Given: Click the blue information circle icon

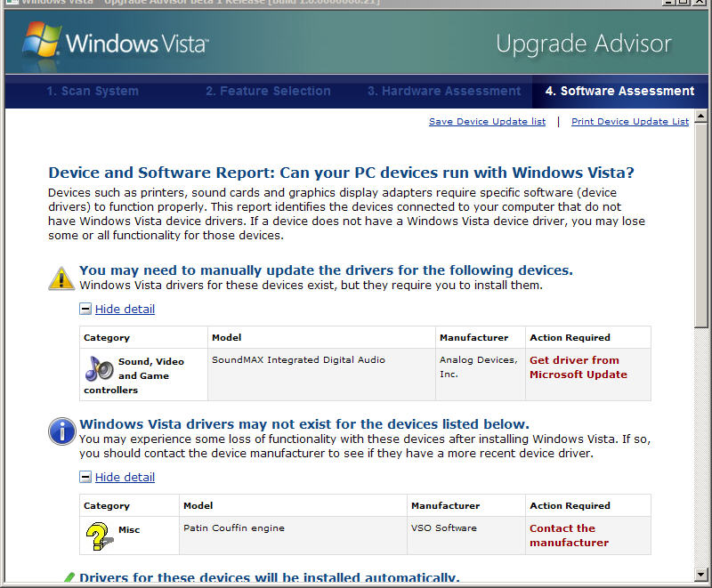Looking at the screenshot, I should point(61,431).
